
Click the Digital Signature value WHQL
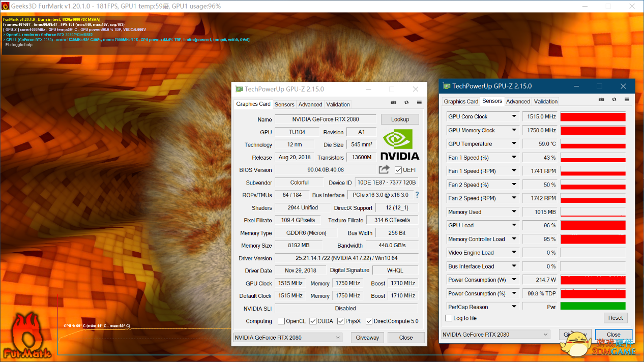click(x=395, y=270)
